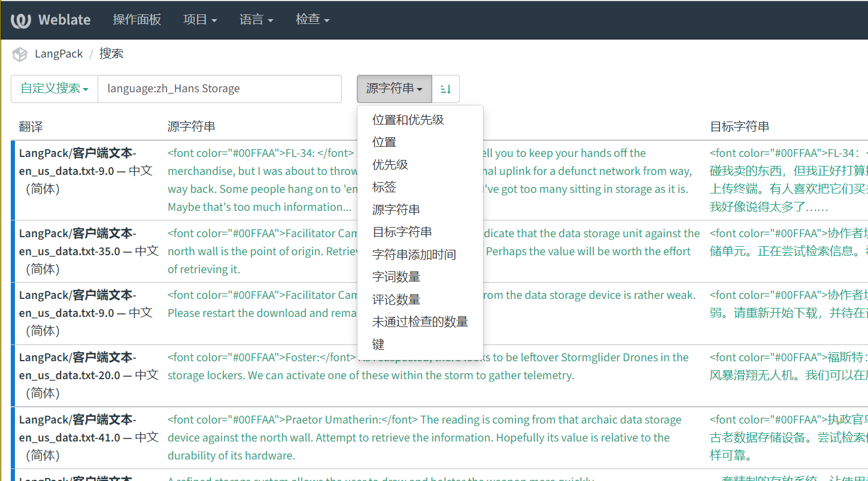Click the 搜索 breadcrumb

(x=111, y=54)
